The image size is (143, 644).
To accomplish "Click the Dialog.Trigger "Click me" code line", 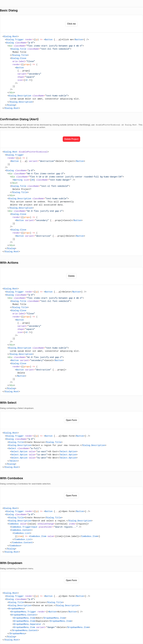I will [x=47, y=39].
